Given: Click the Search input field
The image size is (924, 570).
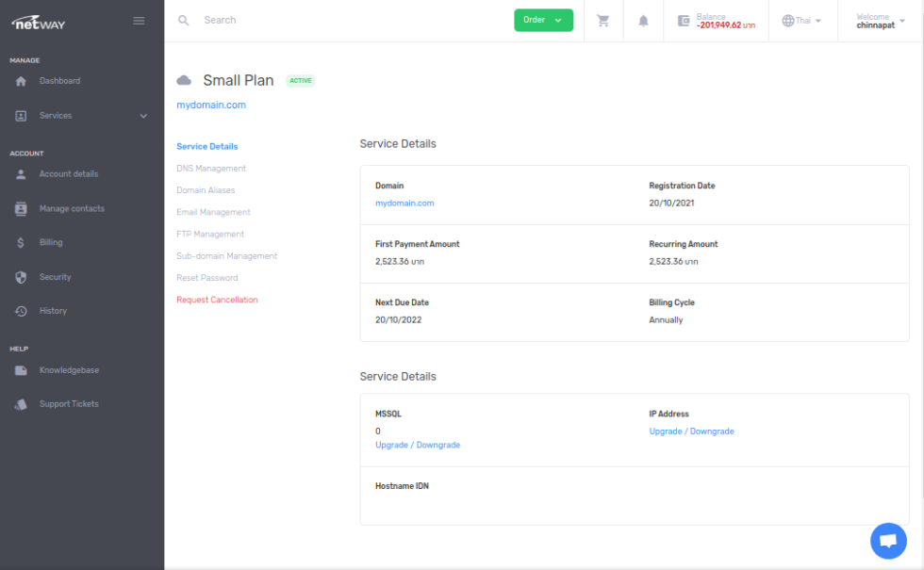Looking at the screenshot, I should click(x=349, y=20).
